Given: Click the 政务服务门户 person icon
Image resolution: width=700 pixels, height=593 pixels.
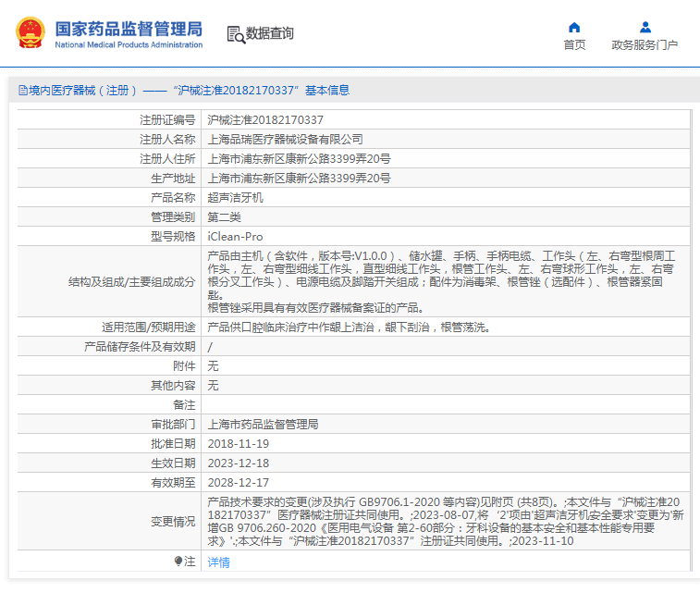Looking at the screenshot, I should pyautogui.click(x=645, y=28).
